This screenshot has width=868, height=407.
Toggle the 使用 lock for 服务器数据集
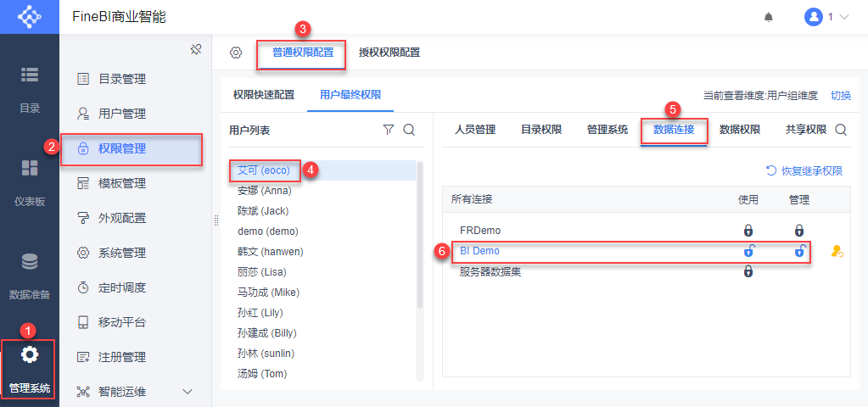748,272
